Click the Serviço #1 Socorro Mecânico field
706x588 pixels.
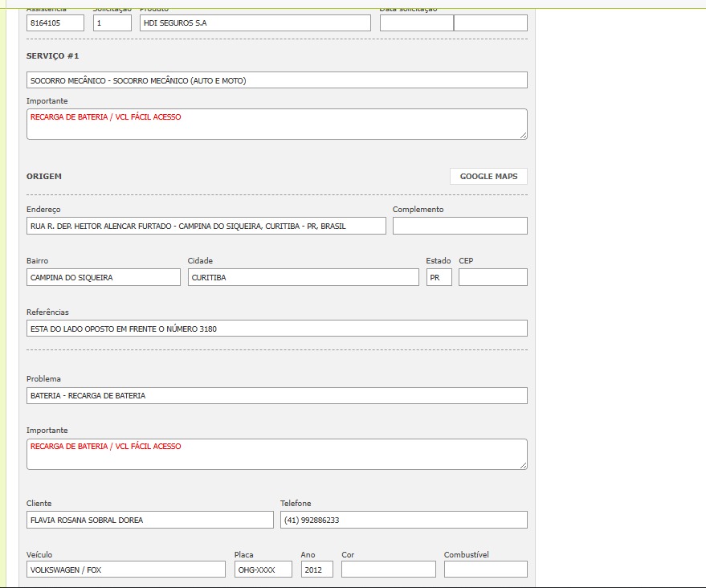click(276, 80)
